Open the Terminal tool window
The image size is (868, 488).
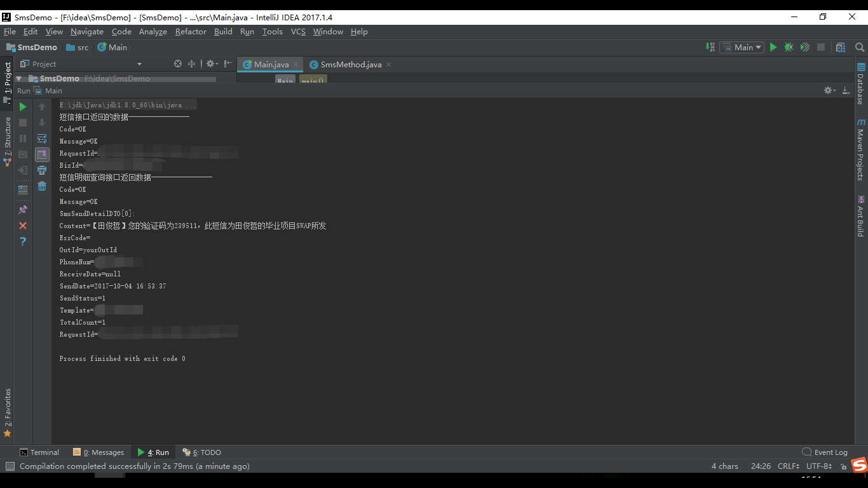(39, 452)
